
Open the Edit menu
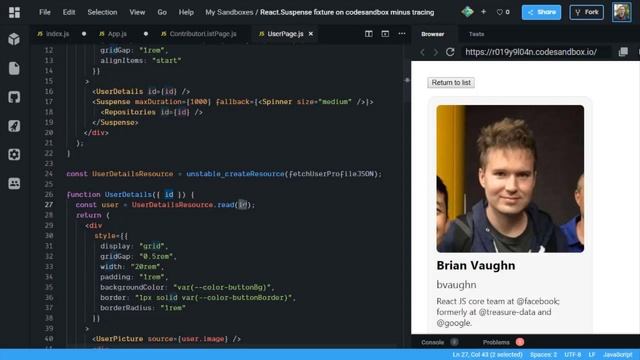coord(69,12)
